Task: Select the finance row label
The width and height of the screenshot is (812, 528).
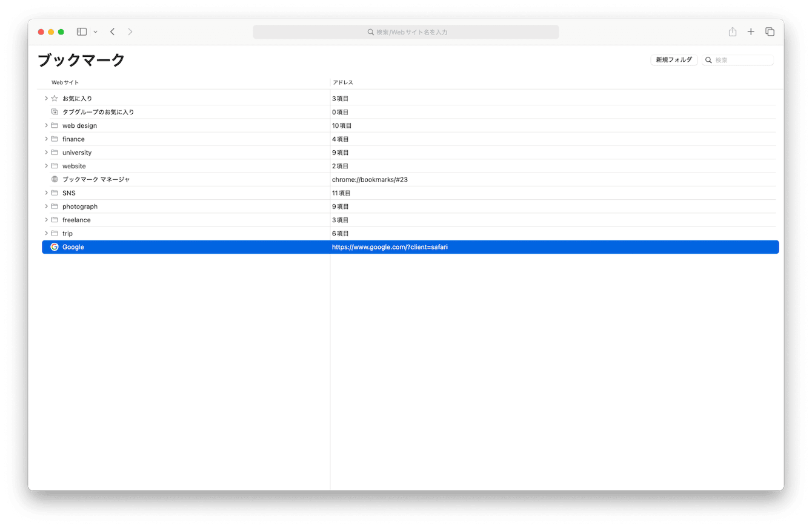Action: pos(73,139)
